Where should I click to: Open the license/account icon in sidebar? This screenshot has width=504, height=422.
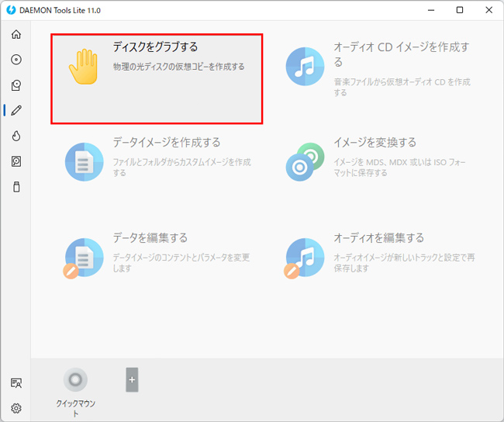(16, 383)
